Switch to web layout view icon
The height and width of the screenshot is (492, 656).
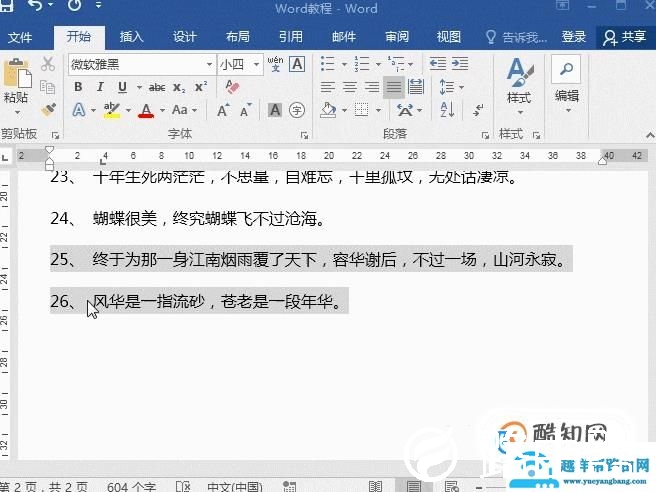pyautogui.click(x=452, y=487)
